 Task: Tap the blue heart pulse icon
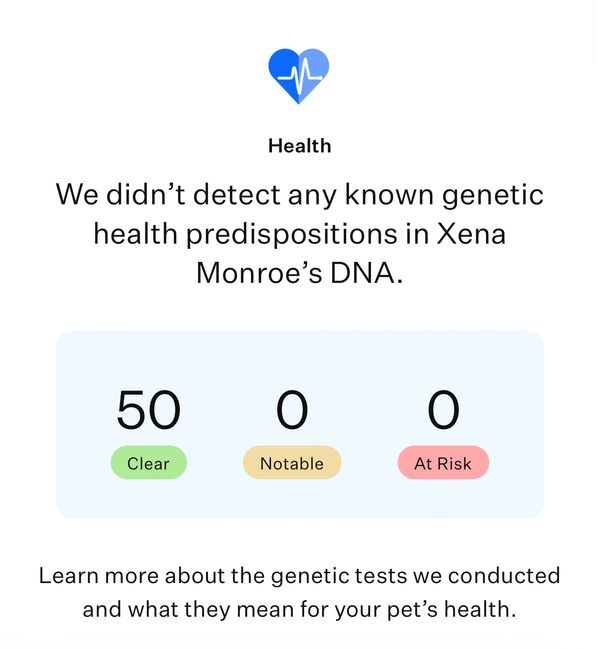(299, 76)
